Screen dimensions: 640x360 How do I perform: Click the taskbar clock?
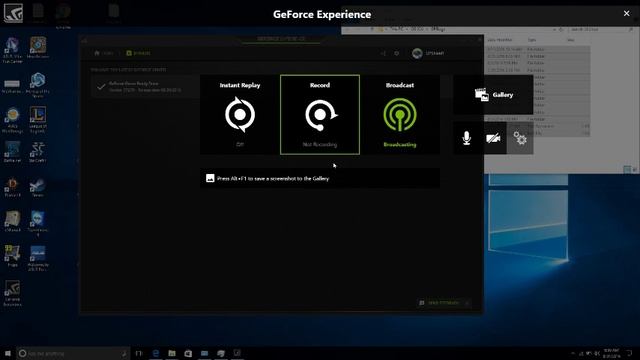pos(611,353)
